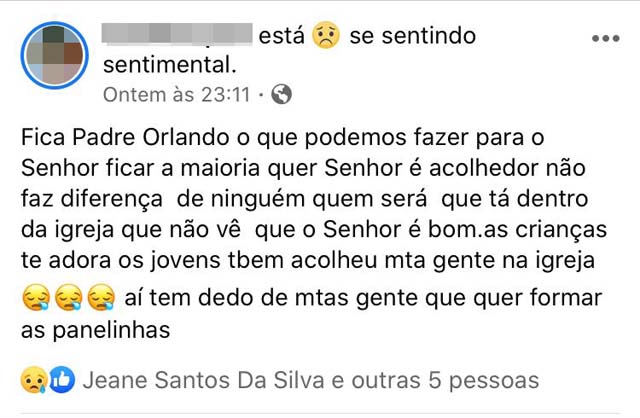
Task: Open the blurred author name link
Action: (x=177, y=33)
